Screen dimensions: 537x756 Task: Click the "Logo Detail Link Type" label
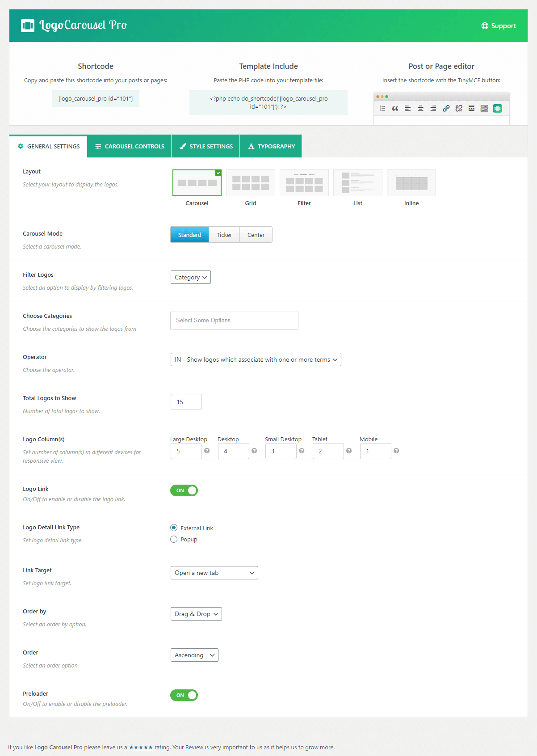51,528
